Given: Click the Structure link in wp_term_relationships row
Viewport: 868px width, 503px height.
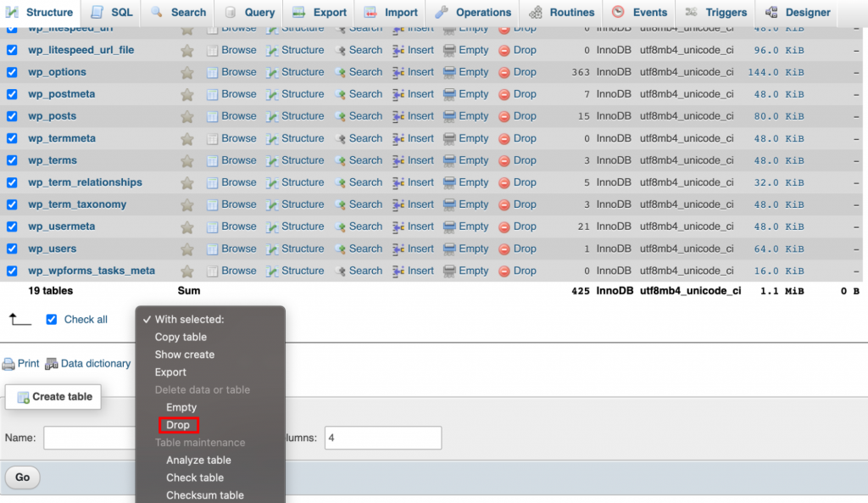Looking at the screenshot, I should tap(303, 182).
